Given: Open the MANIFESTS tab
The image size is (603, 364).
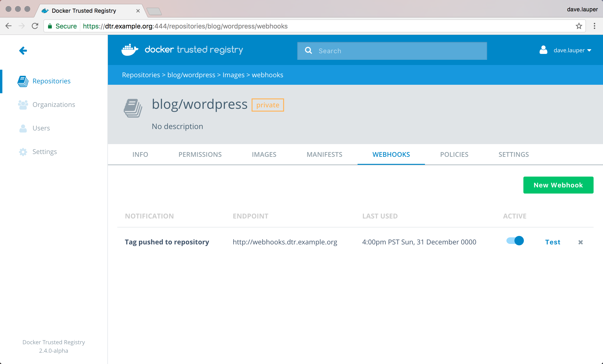Looking at the screenshot, I should (x=324, y=154).
